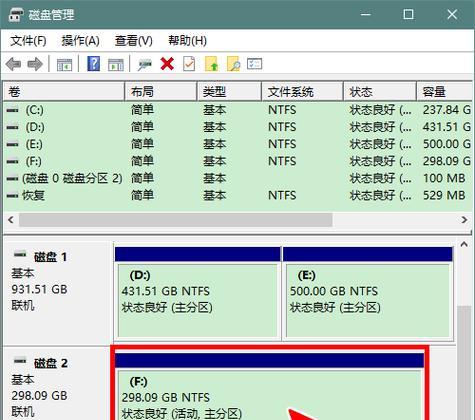The image size is (475, 420).
Task: Click the Forward arrow toolbar icon
Action: coord(35,64)
